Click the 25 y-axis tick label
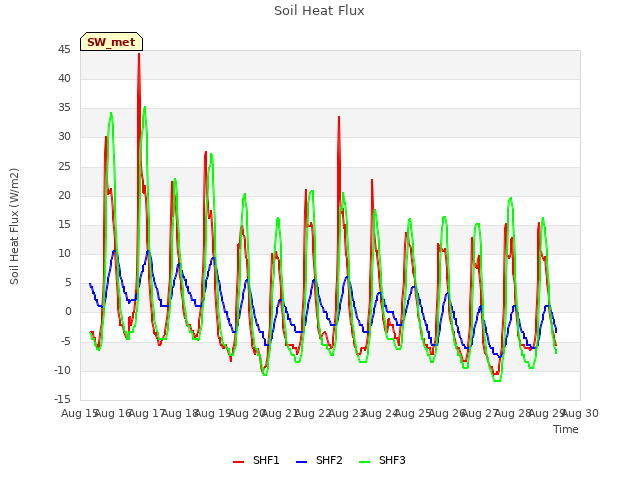This screenshot has width=640, height=480. pos(64,167)
